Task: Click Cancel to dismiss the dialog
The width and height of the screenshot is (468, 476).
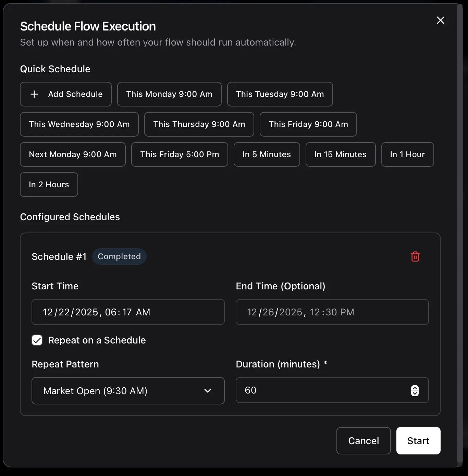Action: click(x=364, y=441)
